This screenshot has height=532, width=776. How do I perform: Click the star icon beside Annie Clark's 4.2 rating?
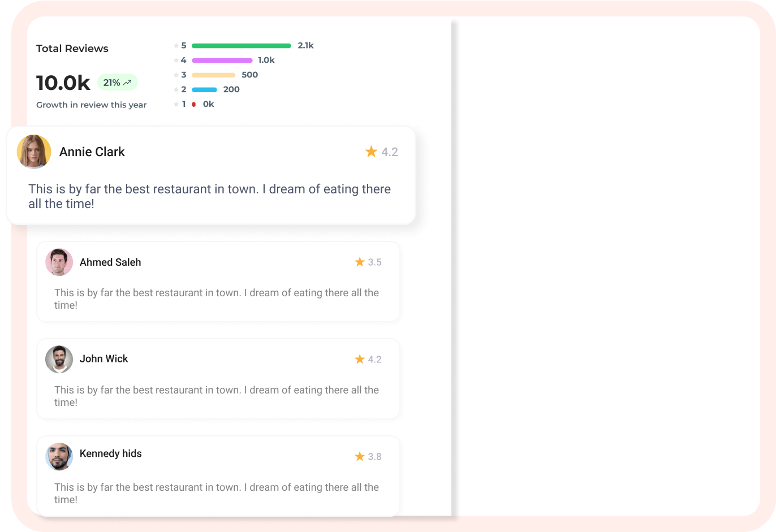coord(371,152)
